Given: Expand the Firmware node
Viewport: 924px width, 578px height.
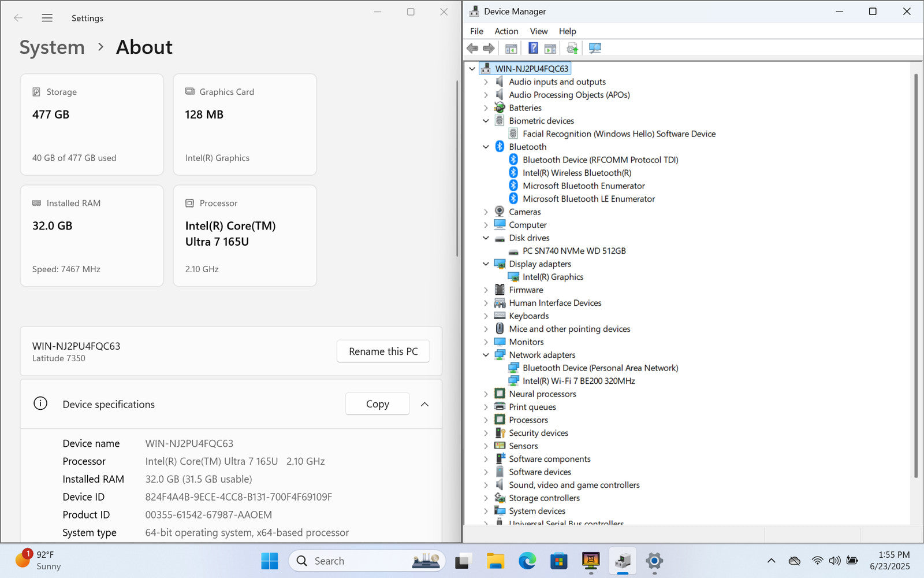Looking at the screenshot, I should tap(486, 290).
